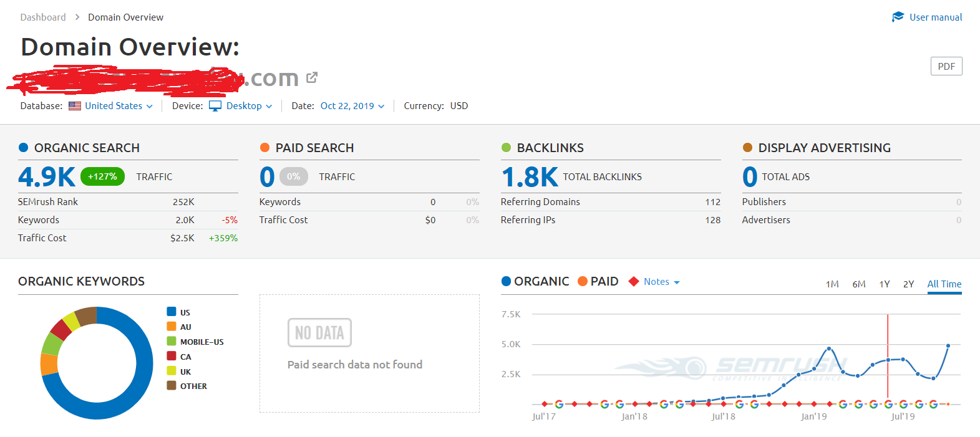
Task: Click the +127% organic traffic badge
Action: [102, 176]
